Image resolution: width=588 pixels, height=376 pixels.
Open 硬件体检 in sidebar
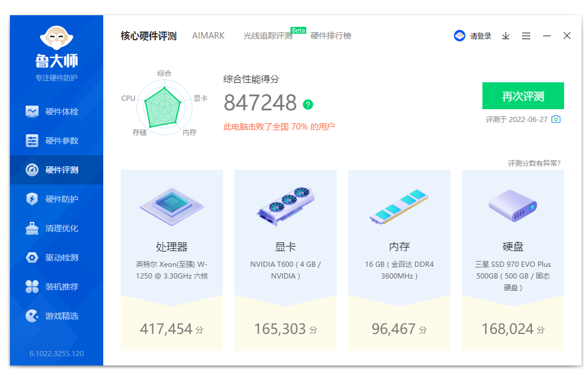coord(56,112)
